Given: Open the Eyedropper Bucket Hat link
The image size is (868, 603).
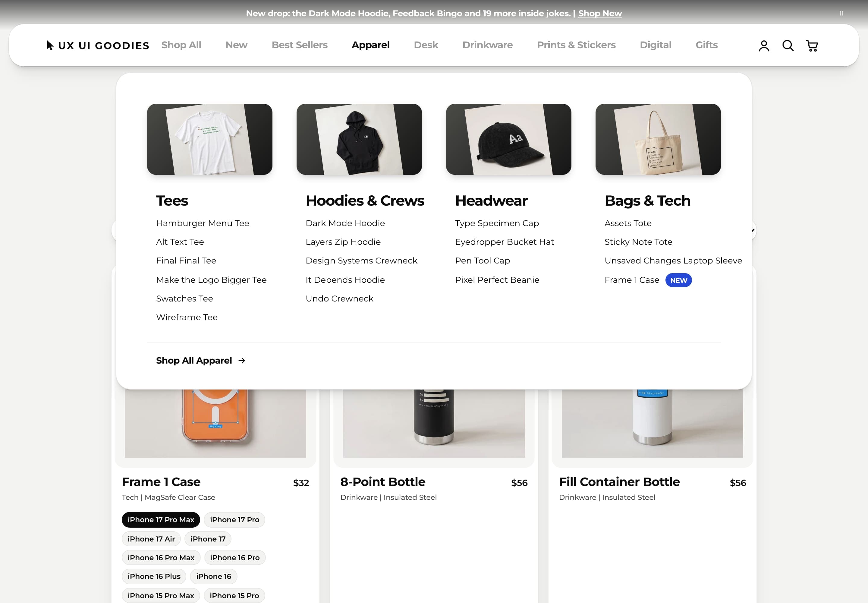Looking at the screenshot, I should point(505,242).
